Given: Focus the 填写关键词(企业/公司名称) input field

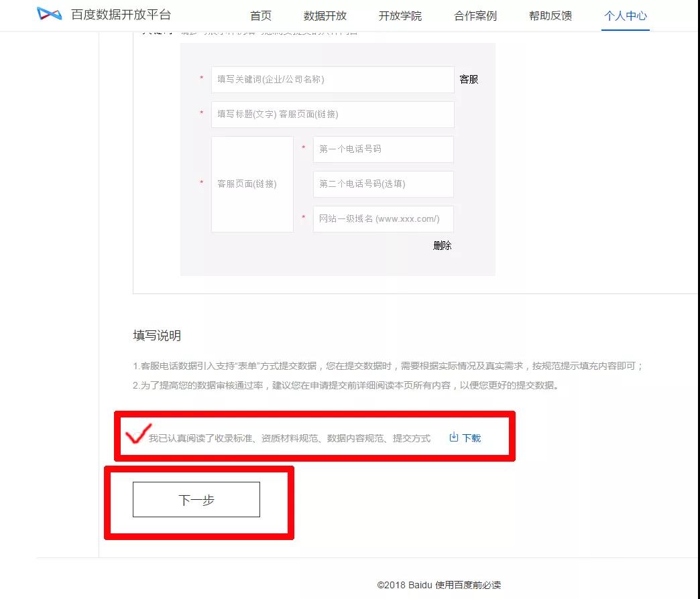Looking at the screenshot, I should (x=333, y=80).
